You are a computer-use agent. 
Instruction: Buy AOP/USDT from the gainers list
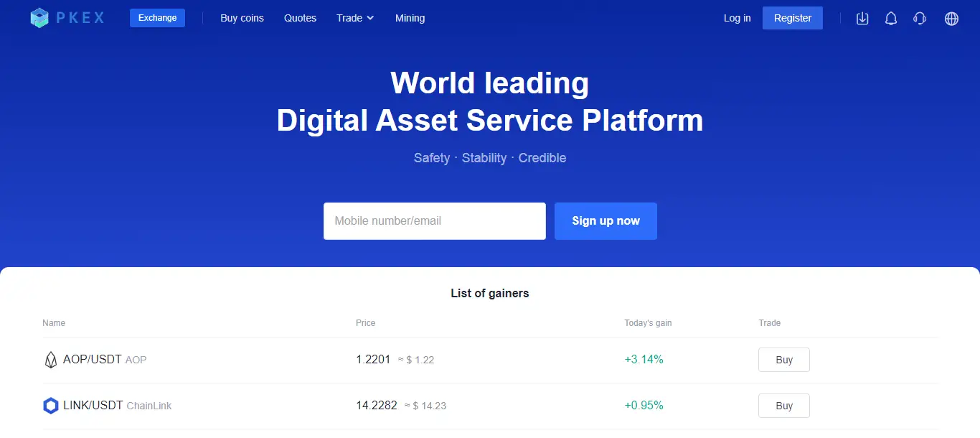pyautogui.click(x=783, y=359)
